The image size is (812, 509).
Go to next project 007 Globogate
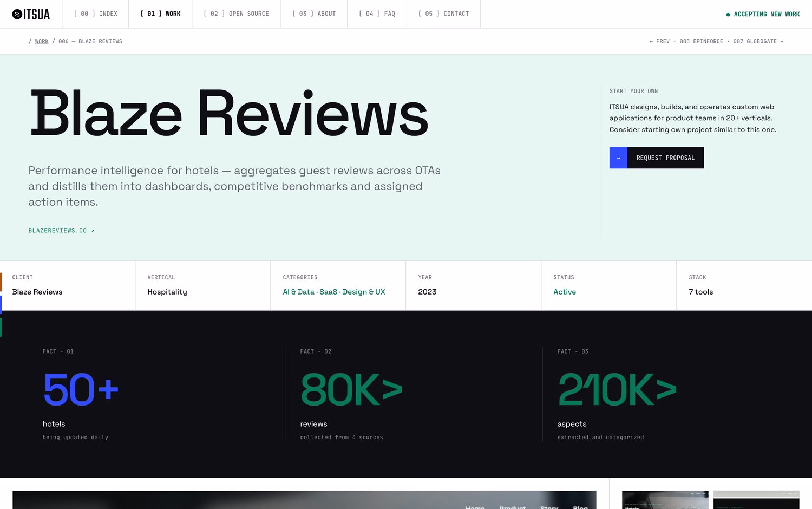[x=758, y=41]
